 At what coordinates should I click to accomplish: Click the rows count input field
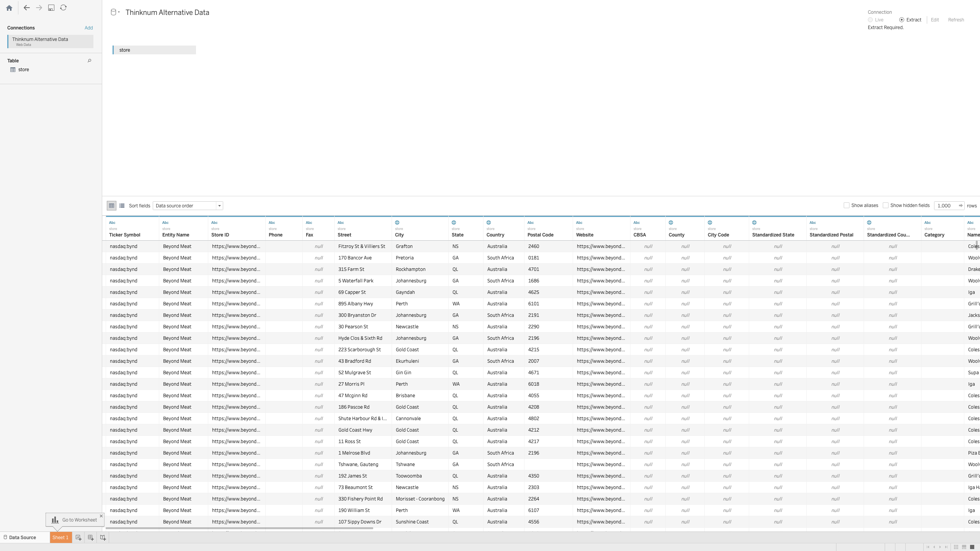click(946, 206)
